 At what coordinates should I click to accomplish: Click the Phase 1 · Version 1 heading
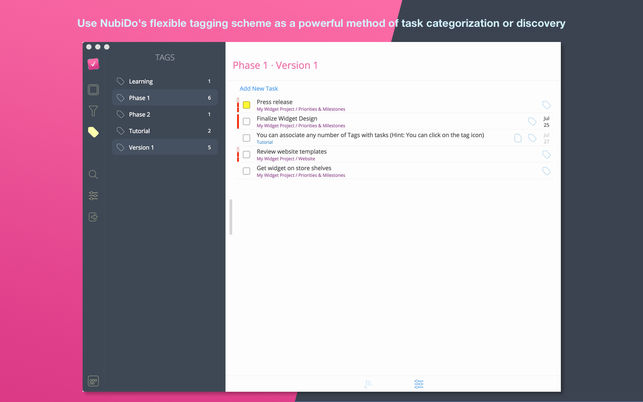tap(275, 65)
